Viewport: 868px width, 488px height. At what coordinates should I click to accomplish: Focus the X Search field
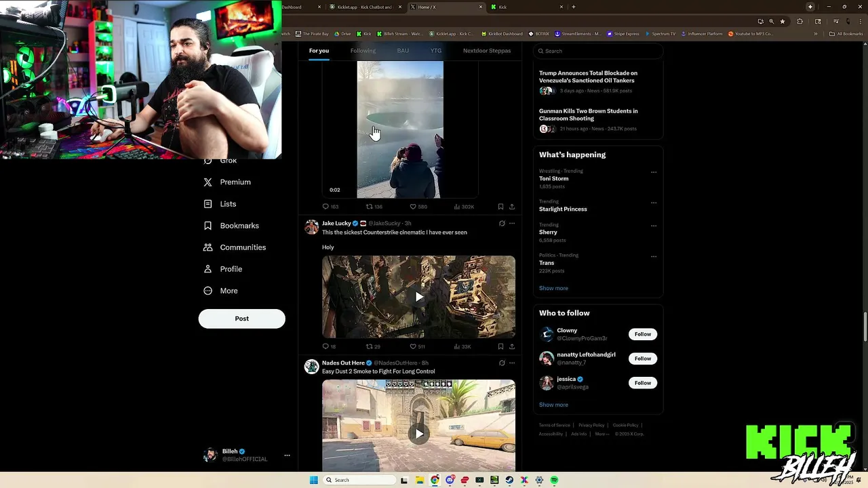[597, 51]
